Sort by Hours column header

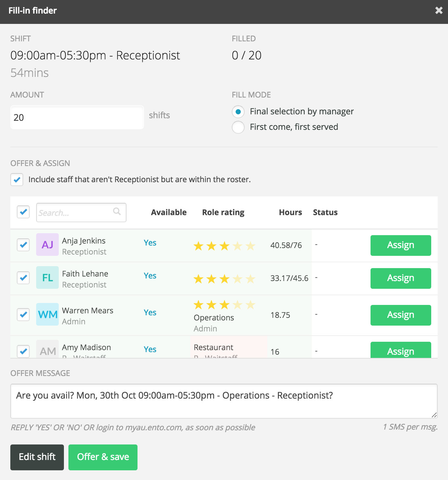tap(290, 212)
